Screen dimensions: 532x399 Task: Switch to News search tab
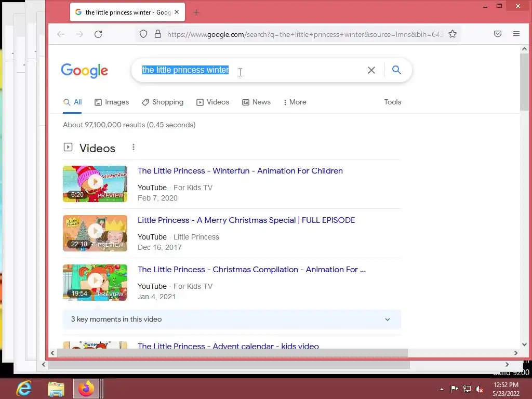(256, 102)
